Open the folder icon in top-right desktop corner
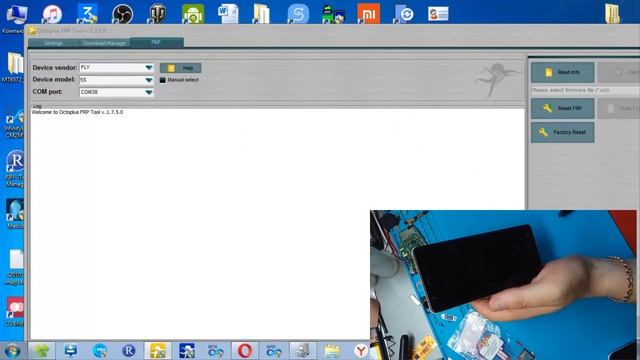640x360 pixels. tap(612, 14)
